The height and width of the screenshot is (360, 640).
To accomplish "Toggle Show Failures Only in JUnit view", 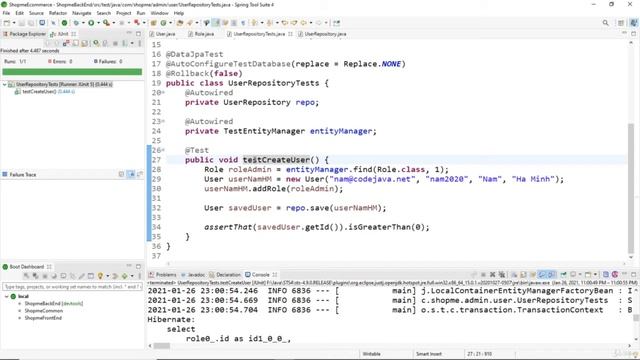I will 66,43.
